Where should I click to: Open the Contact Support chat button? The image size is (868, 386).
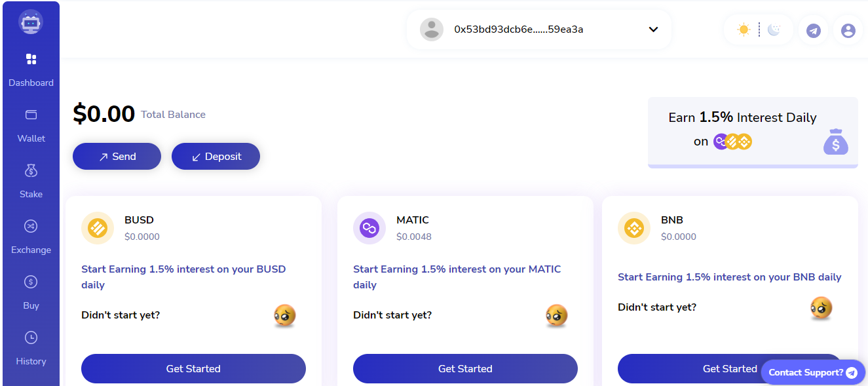point(813,372)
